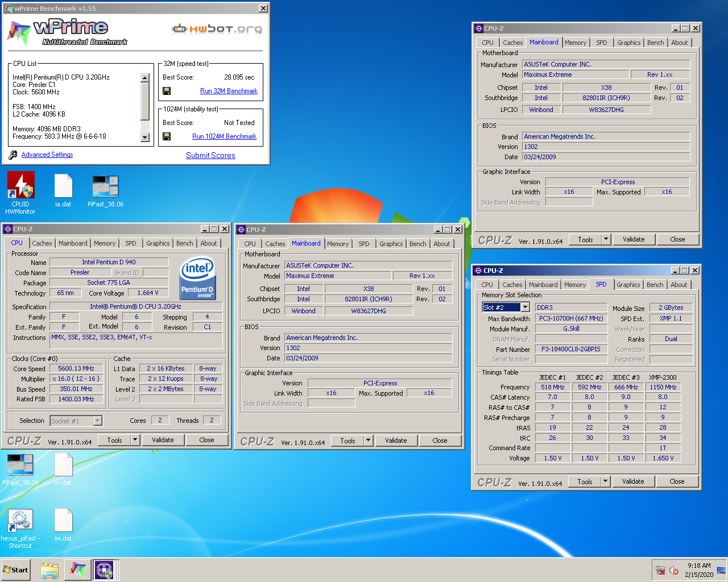Image resolution: width=728 pixels, height=582 pixels.
Task: Click show desktop tray icon
Action: 721,570
